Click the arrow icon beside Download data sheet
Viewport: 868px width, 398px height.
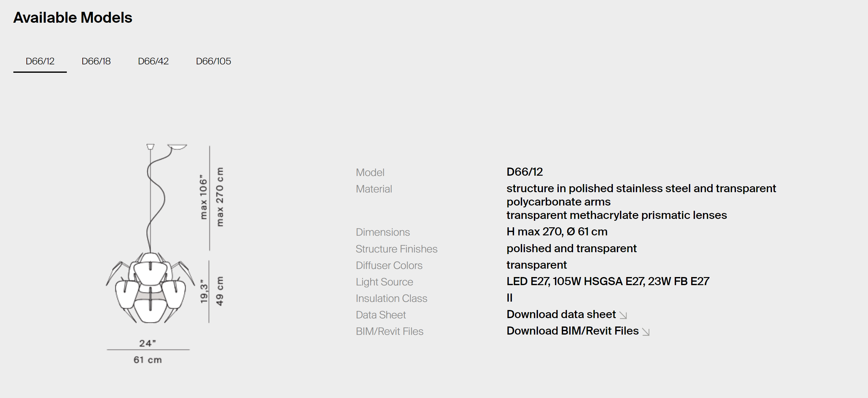click(x=623, y=315)
